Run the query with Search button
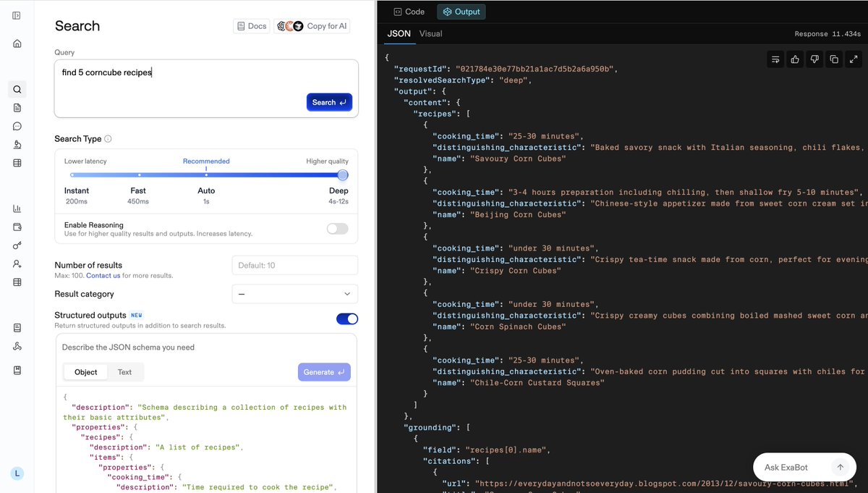This screenshot has height=493, width=868. point(329,102)
